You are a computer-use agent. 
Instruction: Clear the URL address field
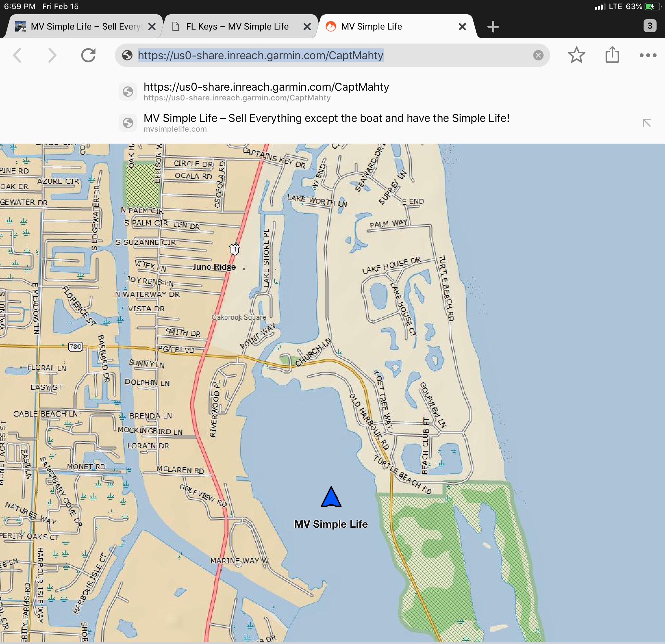[x=538, y=55]
